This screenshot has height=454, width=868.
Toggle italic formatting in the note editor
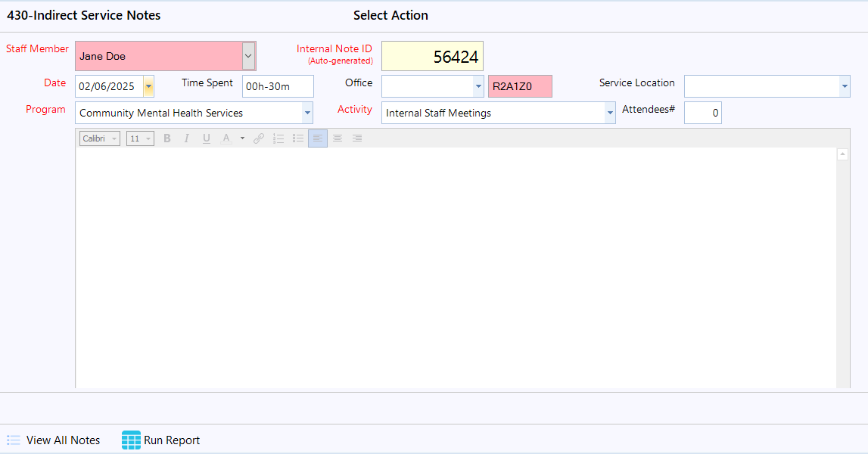[187, 138]
